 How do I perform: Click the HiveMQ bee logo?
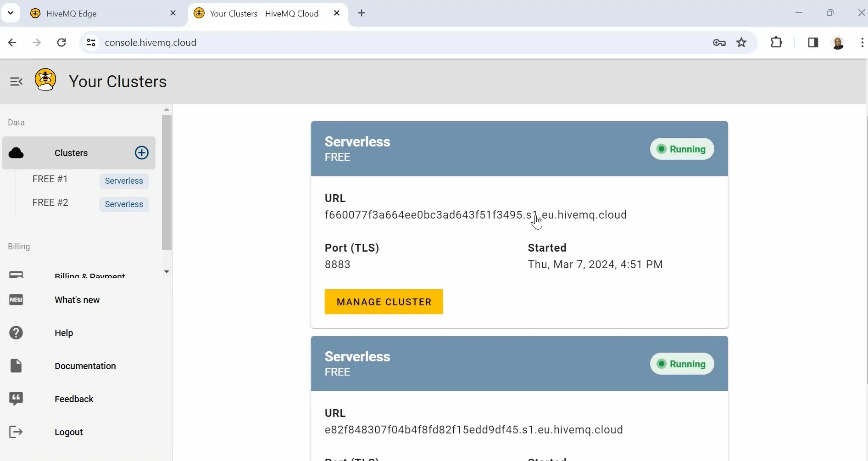coord(45,80)
